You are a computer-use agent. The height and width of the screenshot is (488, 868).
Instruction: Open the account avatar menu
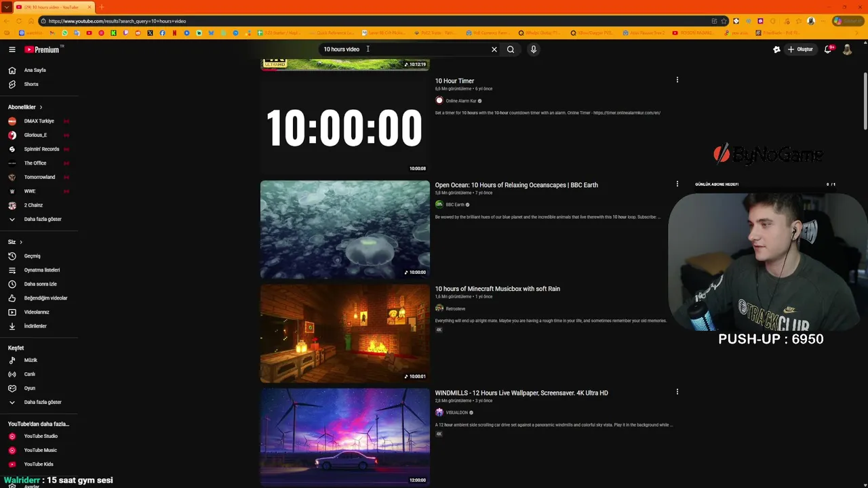847,49
